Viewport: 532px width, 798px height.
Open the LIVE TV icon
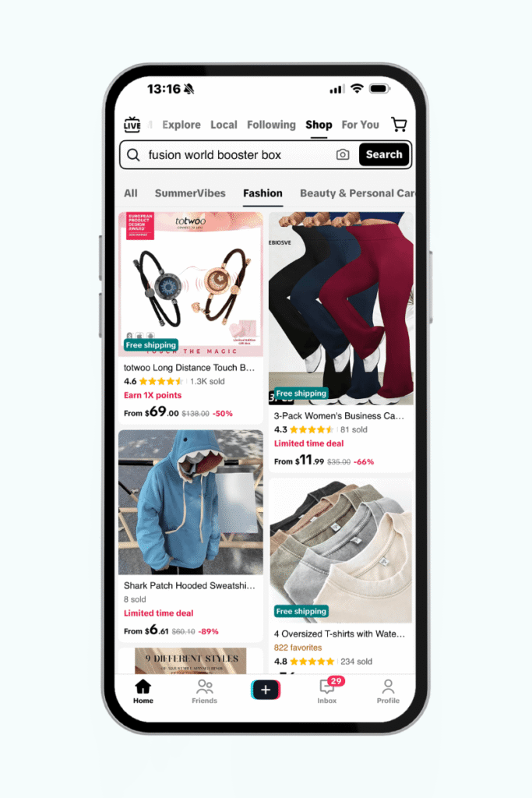click(132, 125)
